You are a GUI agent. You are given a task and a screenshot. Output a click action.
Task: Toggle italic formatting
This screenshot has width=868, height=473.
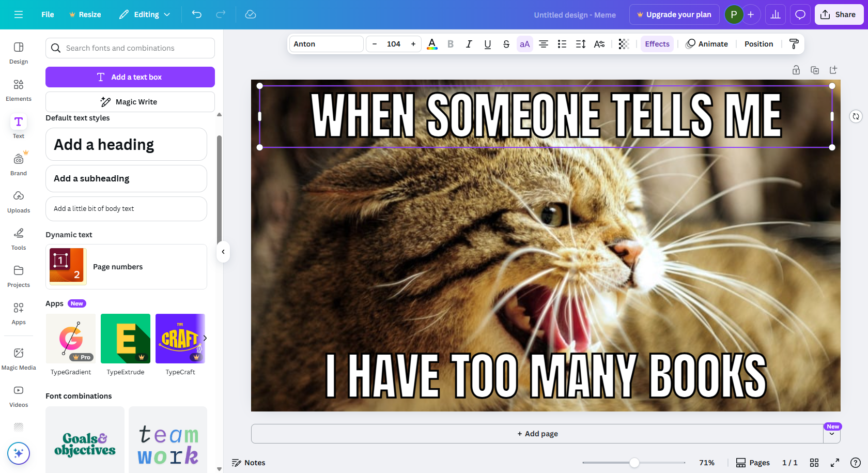[x=469, y=44]
